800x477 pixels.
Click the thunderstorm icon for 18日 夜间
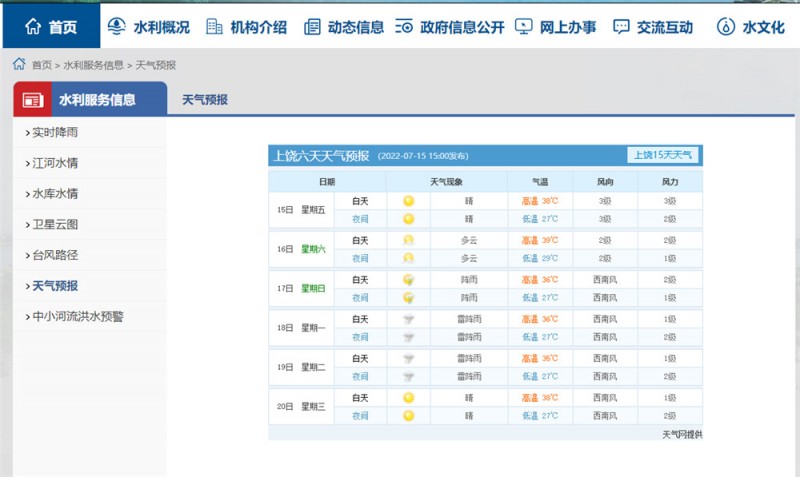pos(408,337)
